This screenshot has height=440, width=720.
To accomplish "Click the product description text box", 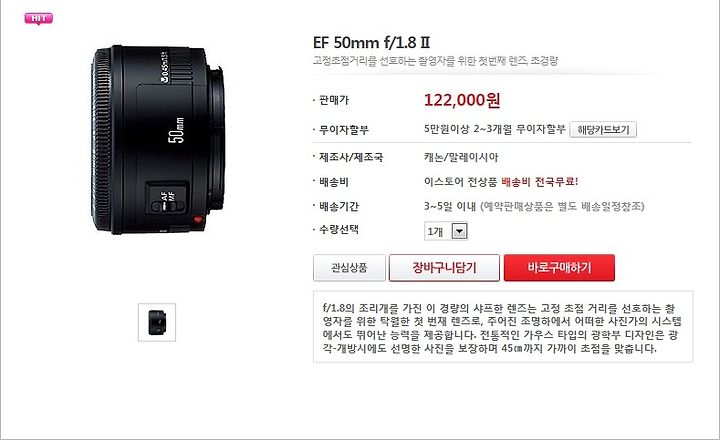I will pyautogui.click(x=503, y=327).
